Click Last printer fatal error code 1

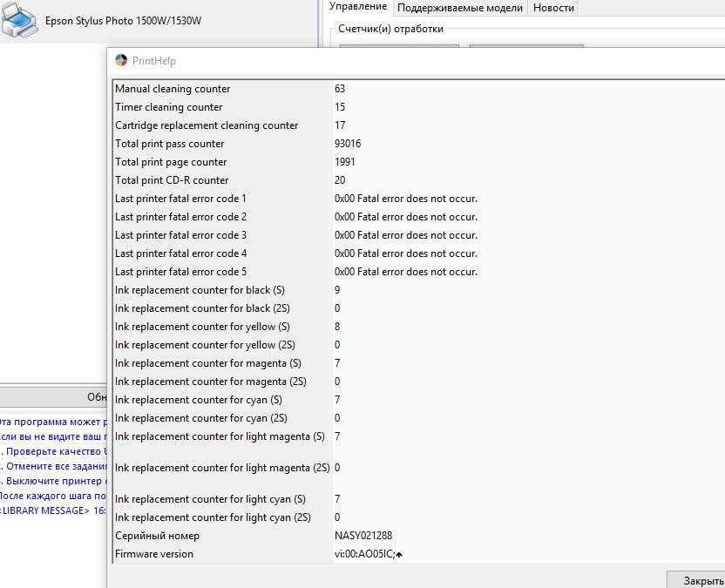(x=180, y=199)
